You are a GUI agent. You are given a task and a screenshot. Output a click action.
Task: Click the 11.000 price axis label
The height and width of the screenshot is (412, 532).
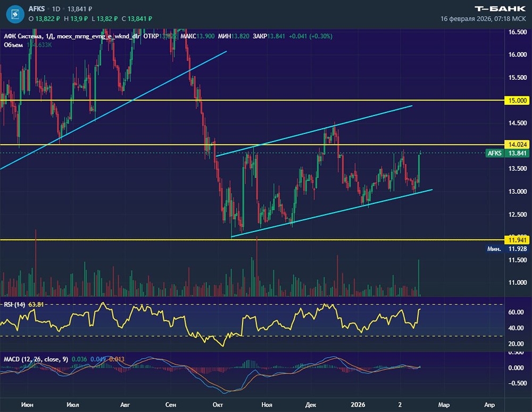click(518, 283)
